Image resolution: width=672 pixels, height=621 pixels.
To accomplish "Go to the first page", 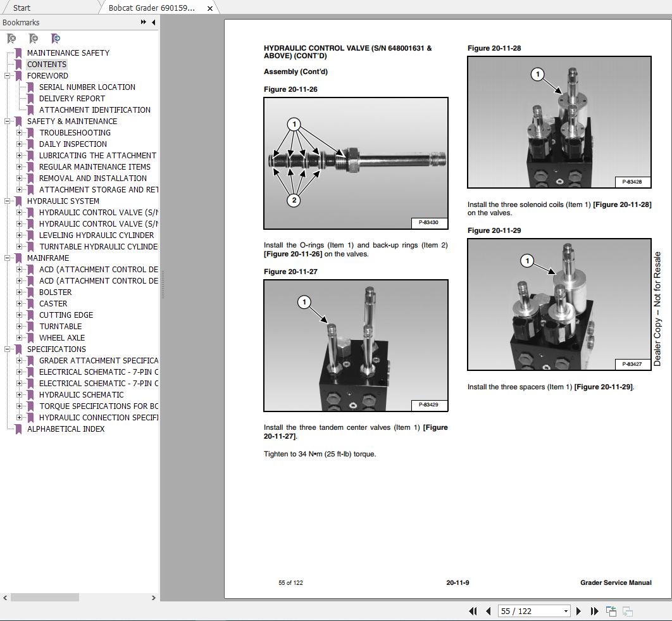I will tap(473, 611).
